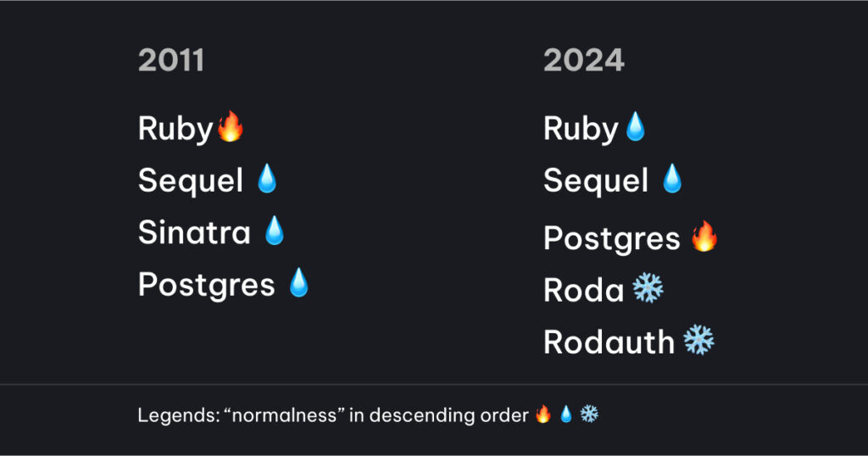Screen dimensions: 868x456
Task: Click the Legends "normalness" description text
Action: [332, 416]
